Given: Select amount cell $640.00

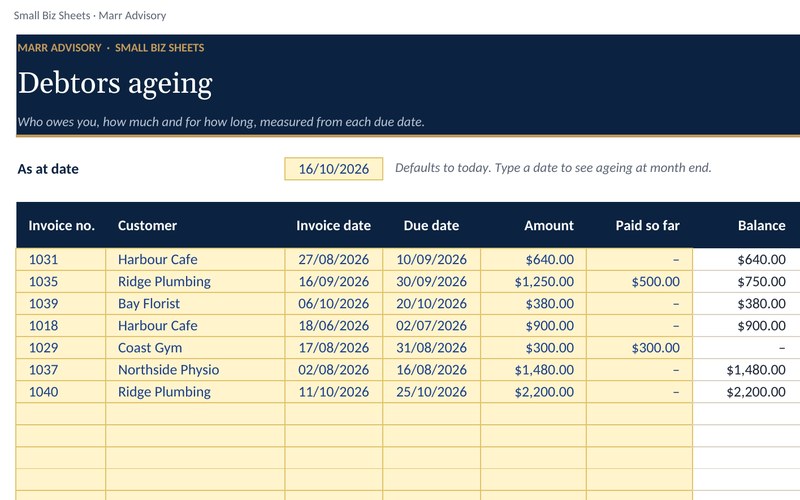Looking at the screenshot, I should (x=534, y=259).
